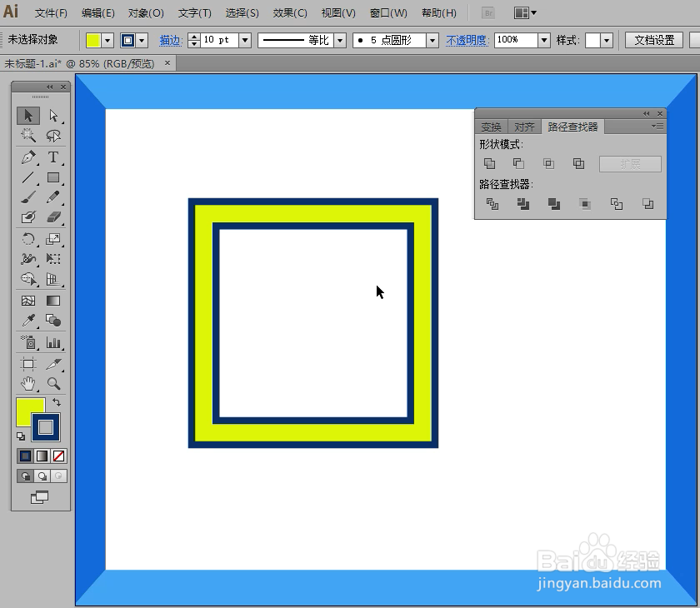Click Merge in the Pathfinder row

pos(554,204)
